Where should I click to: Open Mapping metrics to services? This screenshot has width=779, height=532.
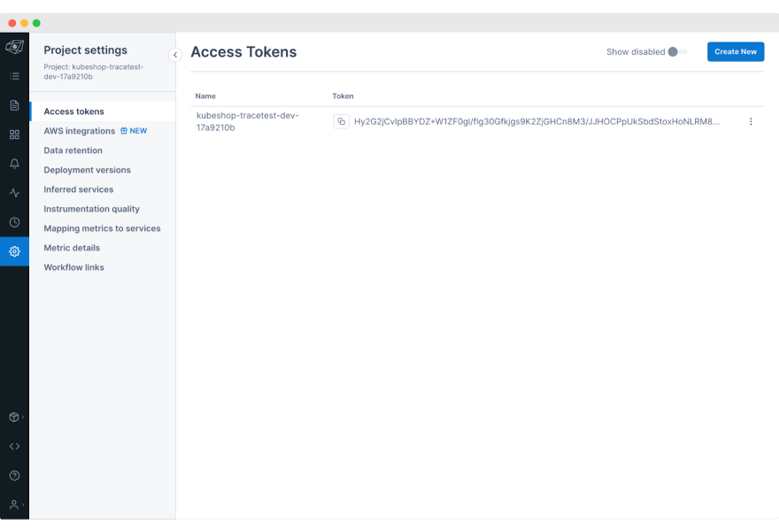pyautogui.click(x=103, y=228)
